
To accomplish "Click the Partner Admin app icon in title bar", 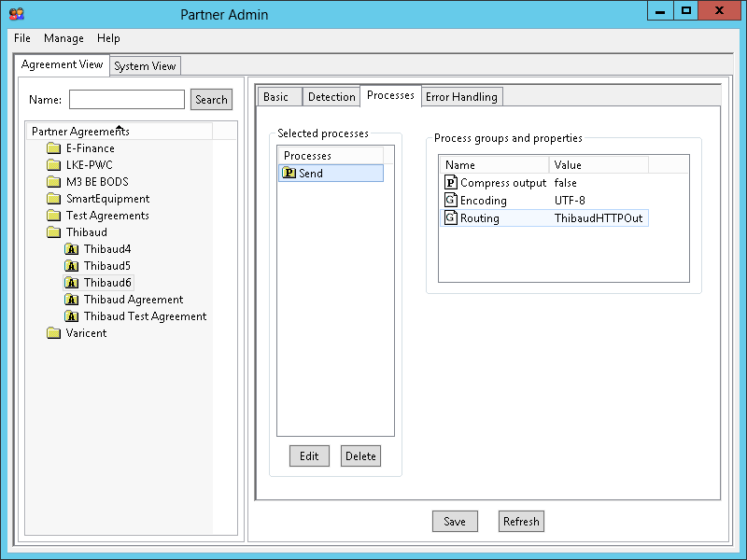I will (x=16, y=14).
